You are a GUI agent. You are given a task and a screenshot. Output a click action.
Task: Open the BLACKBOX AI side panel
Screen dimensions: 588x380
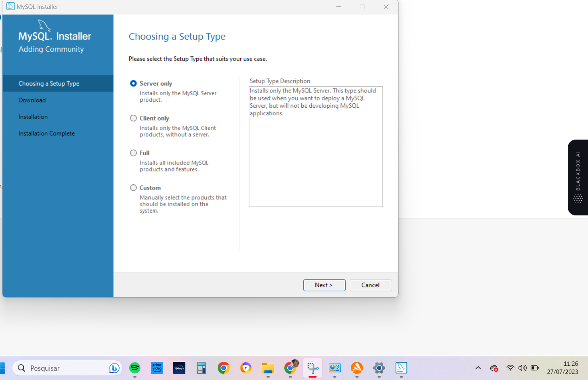point(578,177)
